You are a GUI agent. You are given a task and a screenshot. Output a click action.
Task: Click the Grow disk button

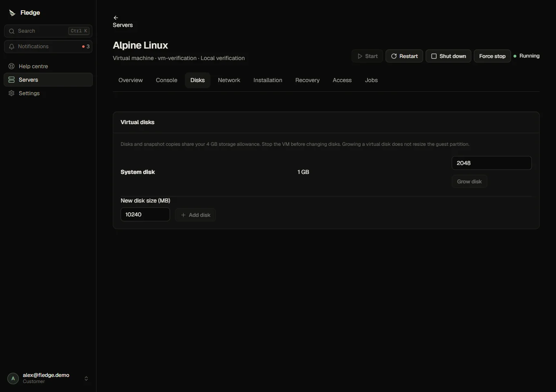(469, 182)
